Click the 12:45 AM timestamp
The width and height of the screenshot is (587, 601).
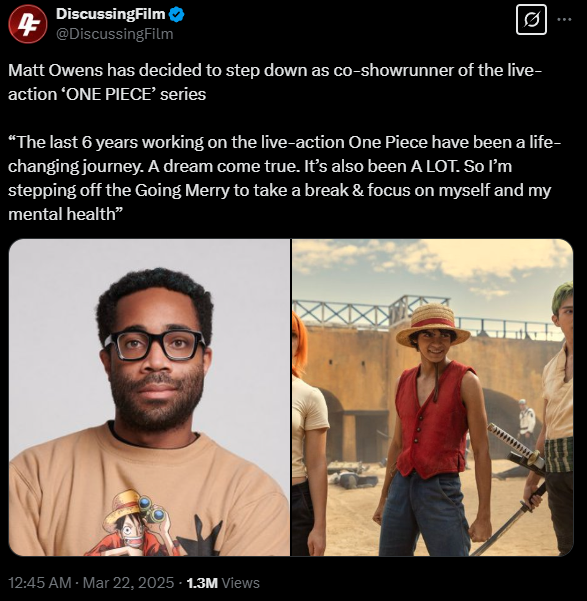(39, 583)
